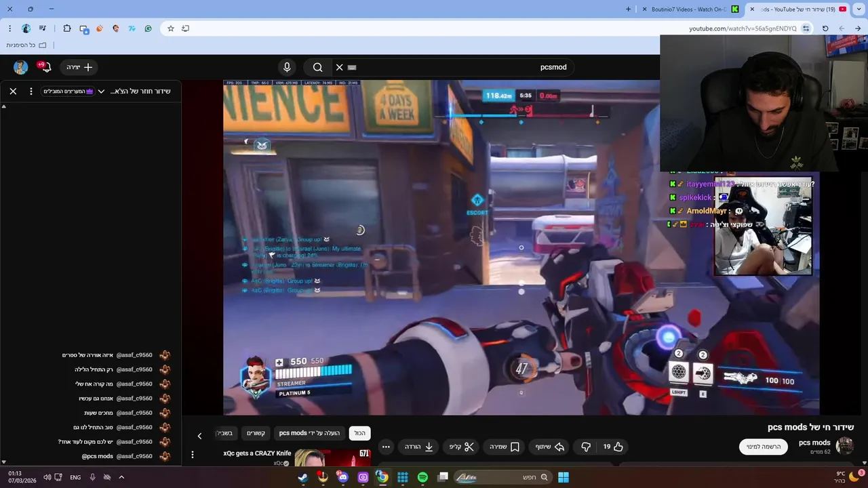Switch the ENG input language

(x=75, y=477)
